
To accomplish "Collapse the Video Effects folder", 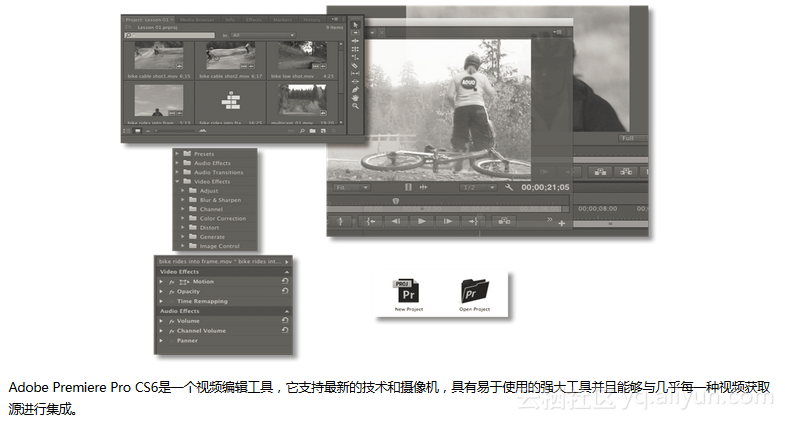I will pos(177,181).
